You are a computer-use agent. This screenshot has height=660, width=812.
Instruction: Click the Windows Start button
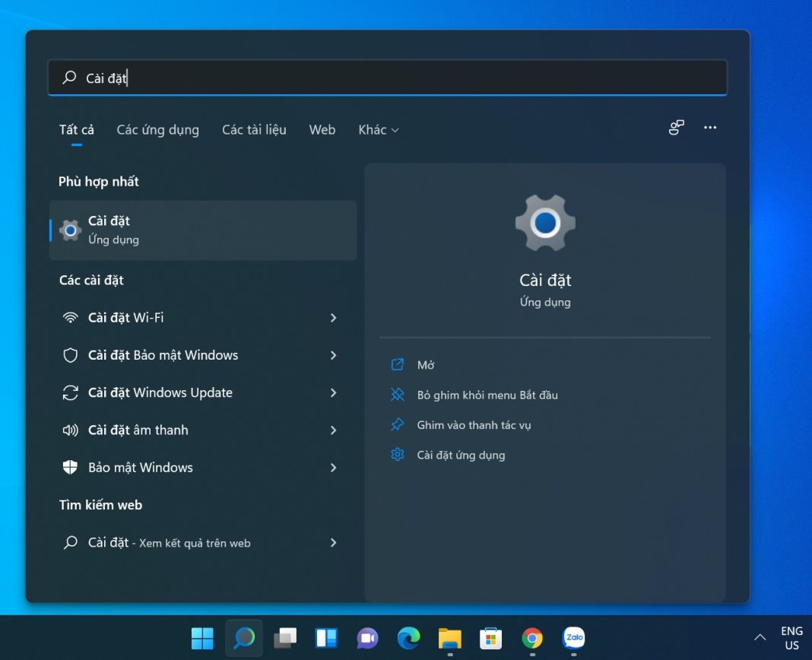pyautogui.click(x=202, y=638)
